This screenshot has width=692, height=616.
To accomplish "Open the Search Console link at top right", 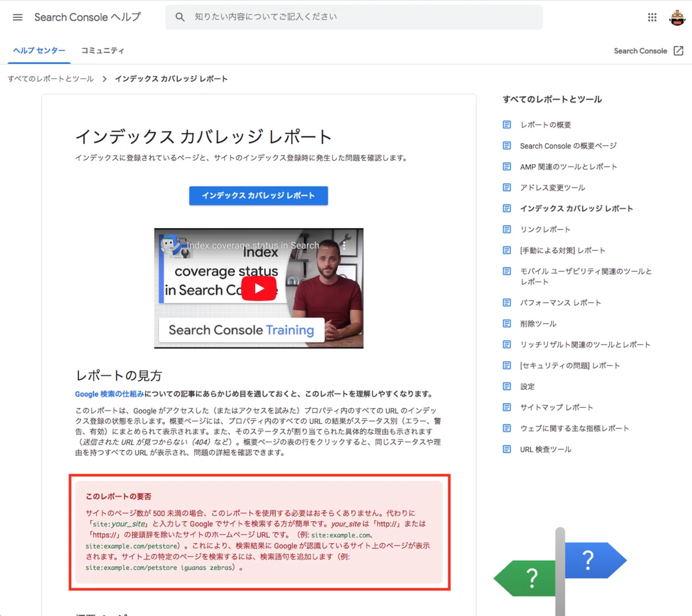I will tap(640, 51).
